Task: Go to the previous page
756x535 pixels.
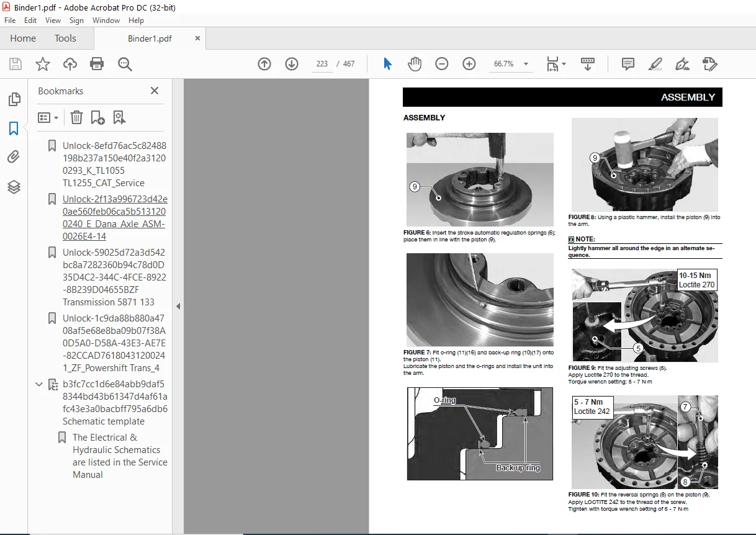Action: [264, 64]
